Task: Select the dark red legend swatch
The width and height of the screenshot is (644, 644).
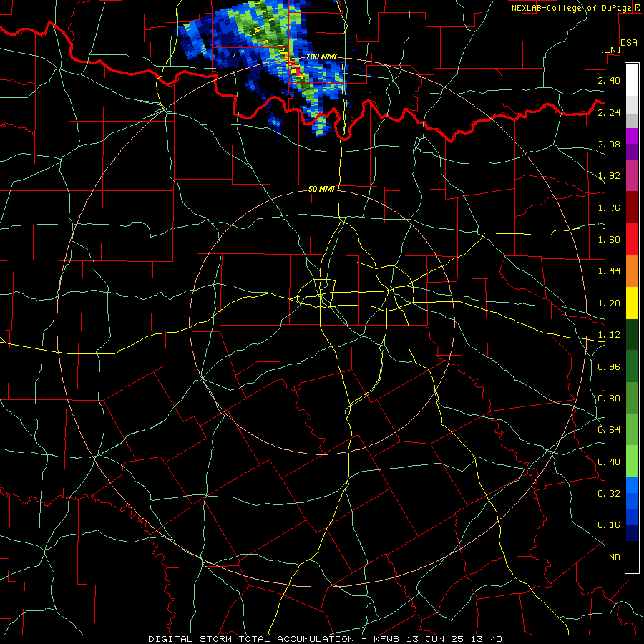Action: 632,207
